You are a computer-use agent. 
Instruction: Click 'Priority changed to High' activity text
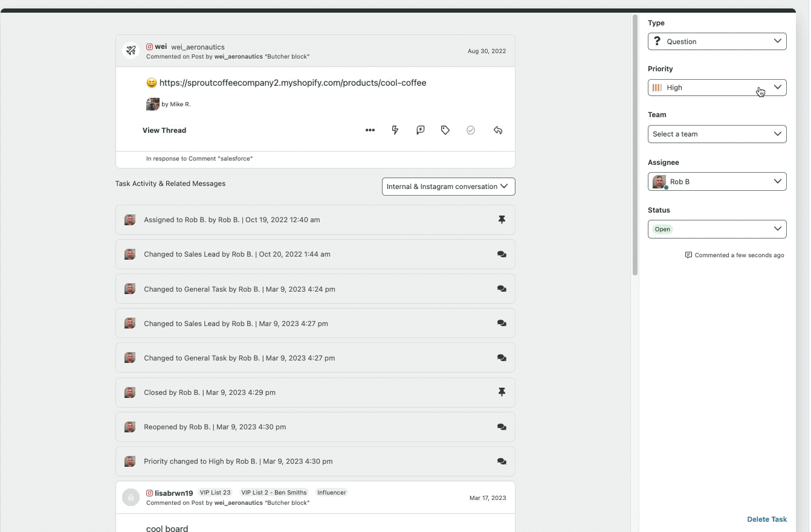pos(238,461)
